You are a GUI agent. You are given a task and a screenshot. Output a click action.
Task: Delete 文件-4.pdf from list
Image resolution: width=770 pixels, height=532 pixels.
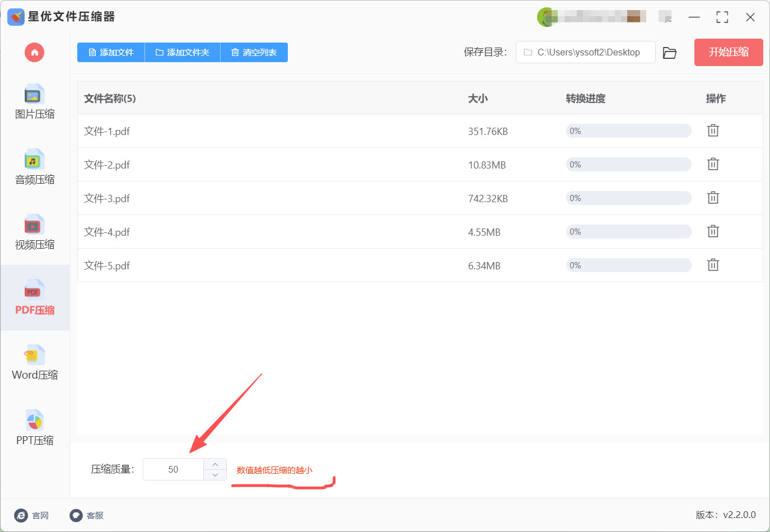click(x=713, y=231)
